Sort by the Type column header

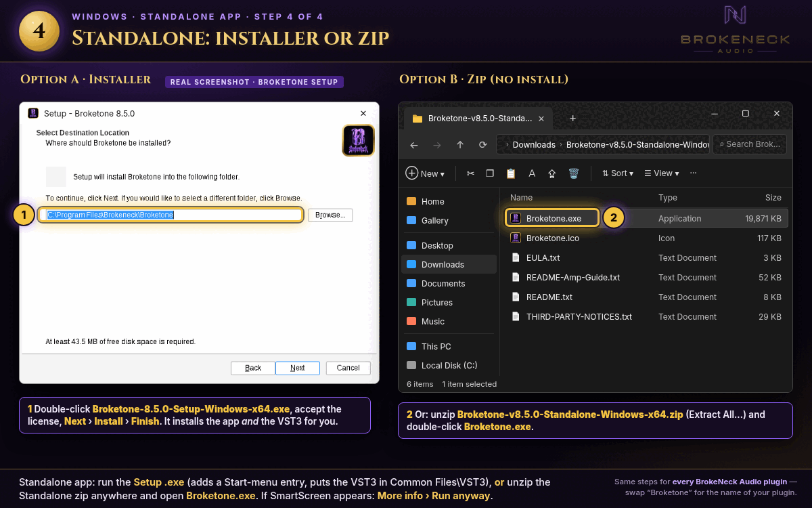tap(668, 198)
